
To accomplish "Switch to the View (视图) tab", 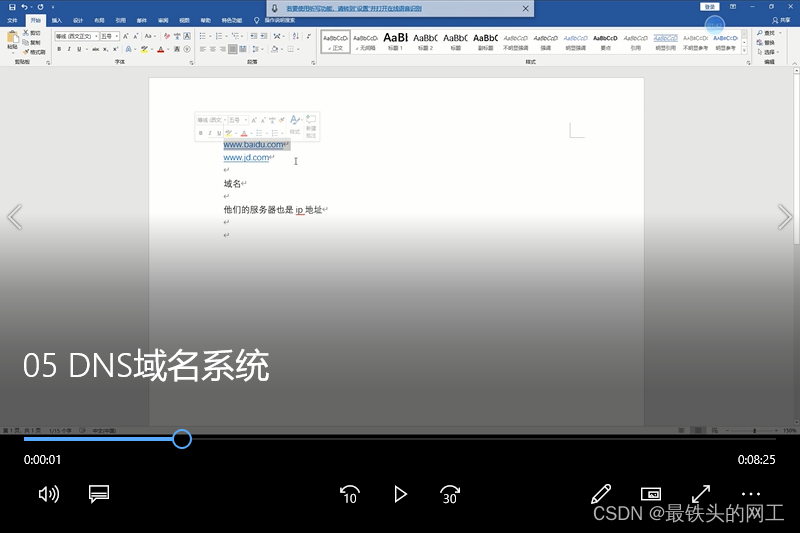I will pos(184,20).
